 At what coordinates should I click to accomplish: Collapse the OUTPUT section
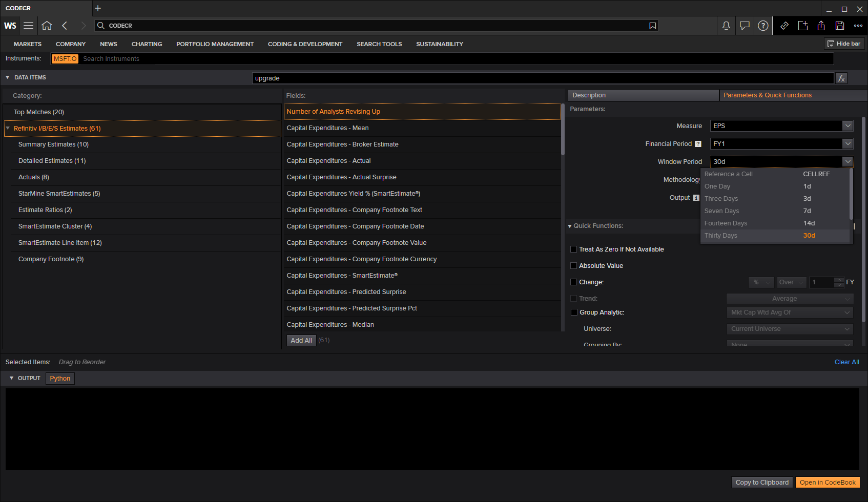(x=11, y=378)
